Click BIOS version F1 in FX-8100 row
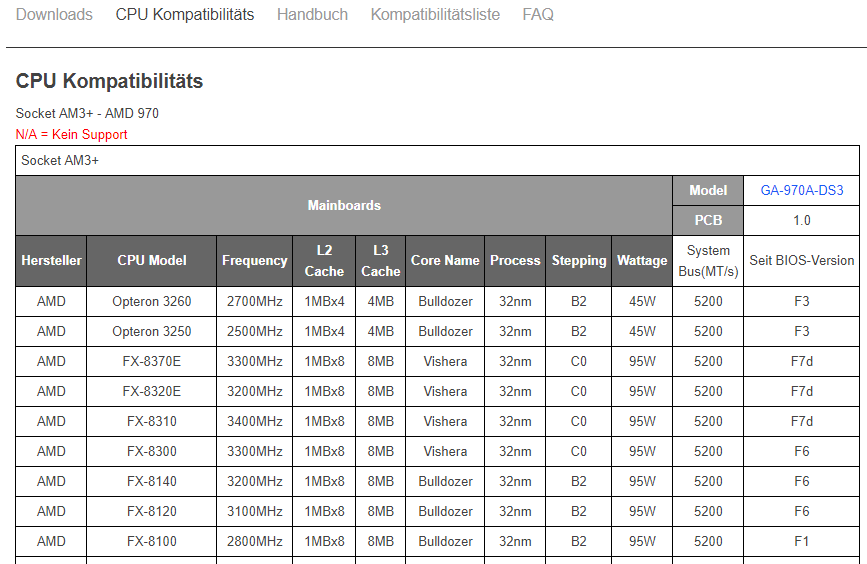This screenshot has height=564, width=867. 802,541
